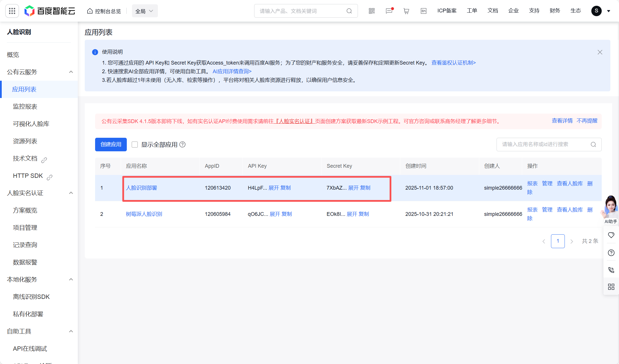Click the Baidu AI Cloud logo
The image size is (619, 364).
coord(50,11)
